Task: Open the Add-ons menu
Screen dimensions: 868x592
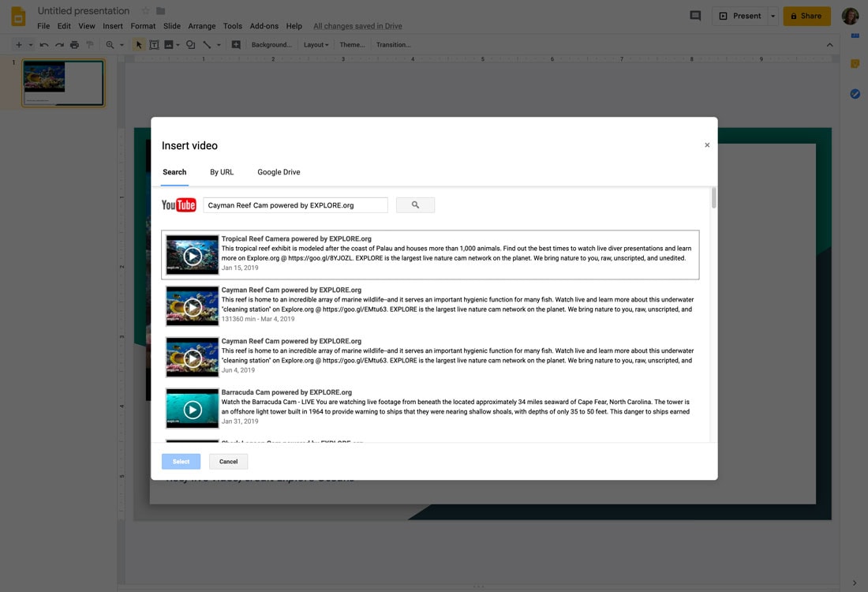Action: [x=264, y=26]
